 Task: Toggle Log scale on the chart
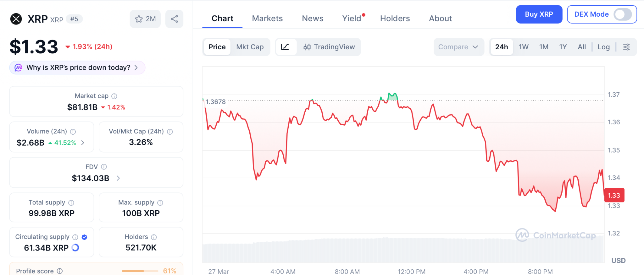603,47
